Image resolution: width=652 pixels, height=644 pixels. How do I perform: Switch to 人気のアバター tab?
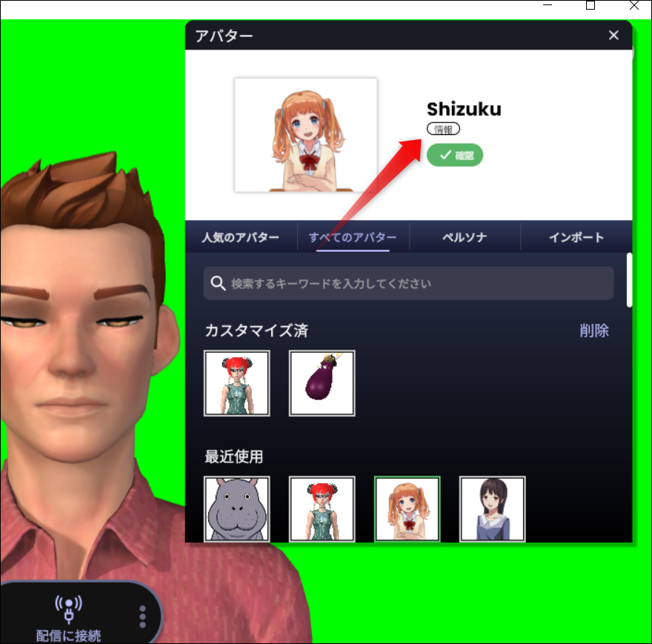pos(240,237)
